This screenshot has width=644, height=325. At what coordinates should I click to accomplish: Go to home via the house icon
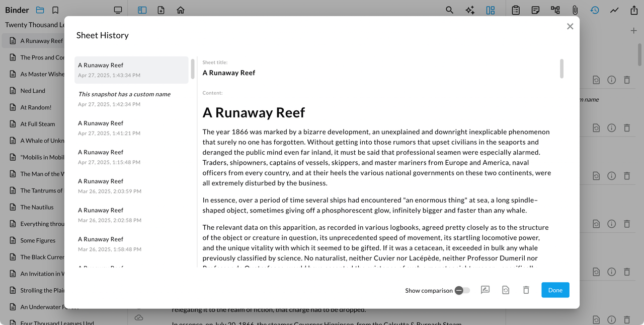(x=181, y=10)
